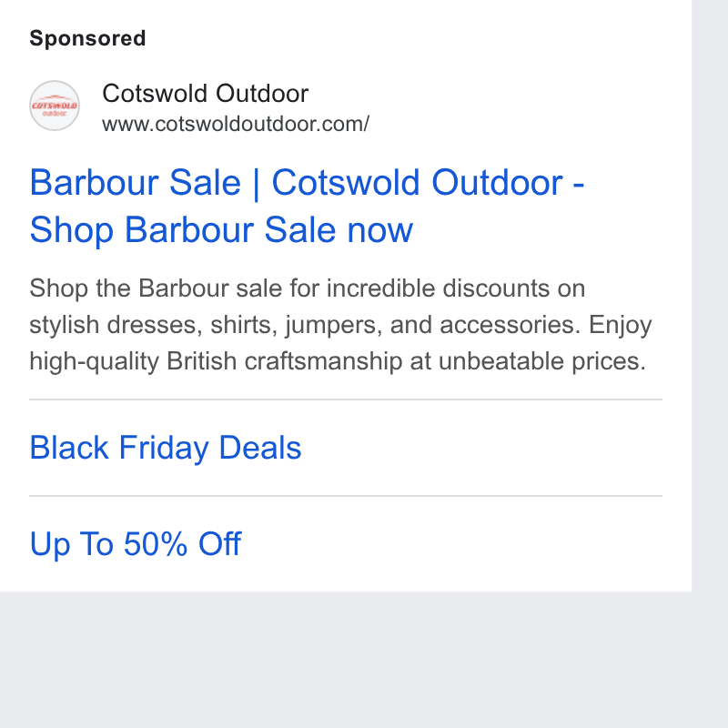Image resolution: width=728 pixels, height=728 pixels.
Task: Click the 'high-quality British craftsmanship' description line
Action: (338, 361)
